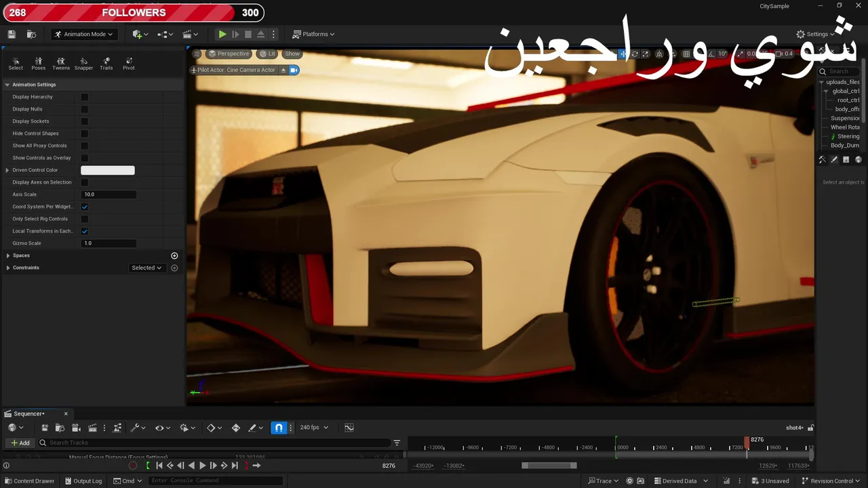Viewport: 868px width, 488px height.
Task: Open the Animation Mode dropdown
Action: click(83, 34)
